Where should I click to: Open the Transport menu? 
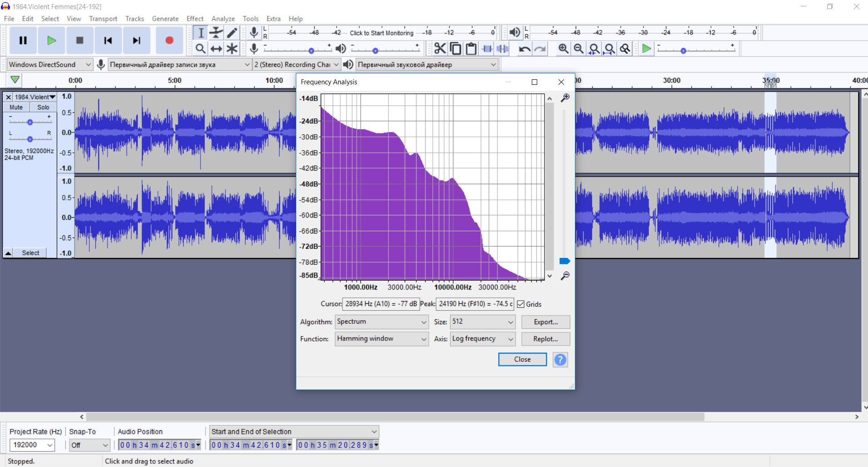(103, 19)
